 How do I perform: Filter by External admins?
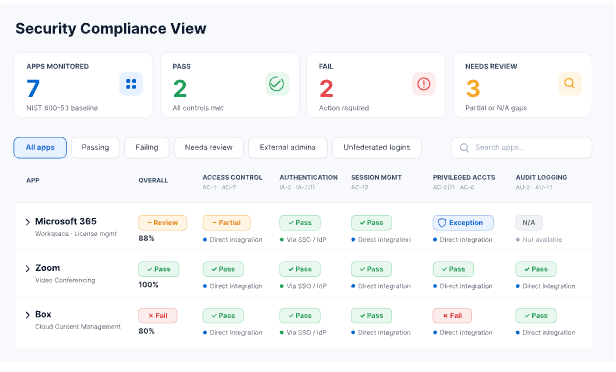288,148
